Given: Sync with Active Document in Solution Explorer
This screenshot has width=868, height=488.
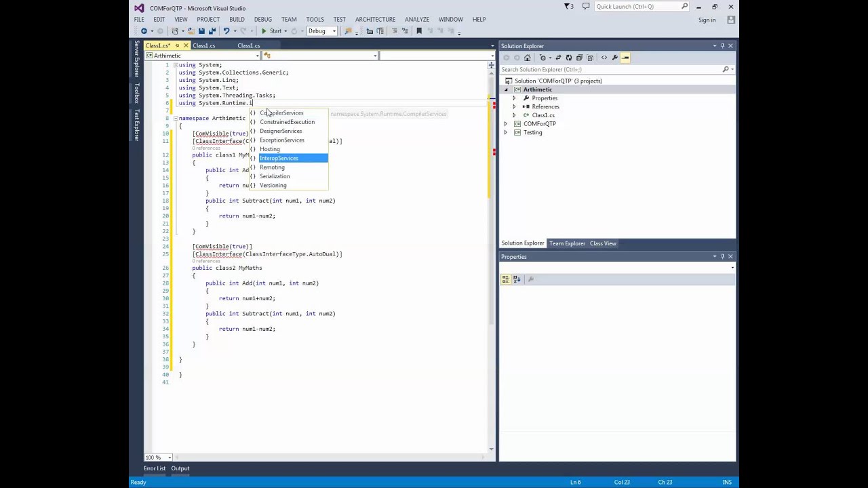Looking at the screenshot, I should pyautogui.click(x=558, y=58).
